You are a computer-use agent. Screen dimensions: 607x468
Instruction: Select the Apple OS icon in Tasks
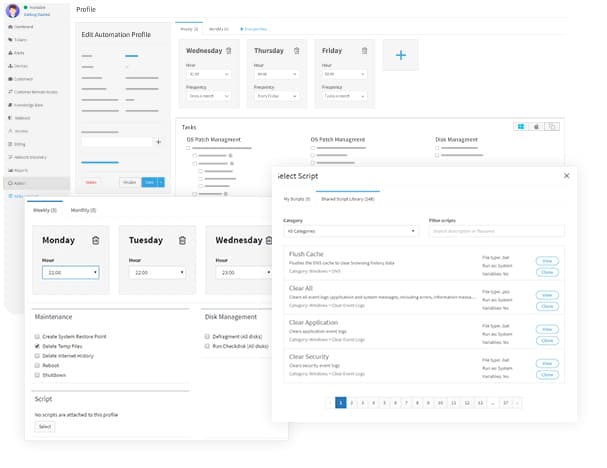pos(537,126)
